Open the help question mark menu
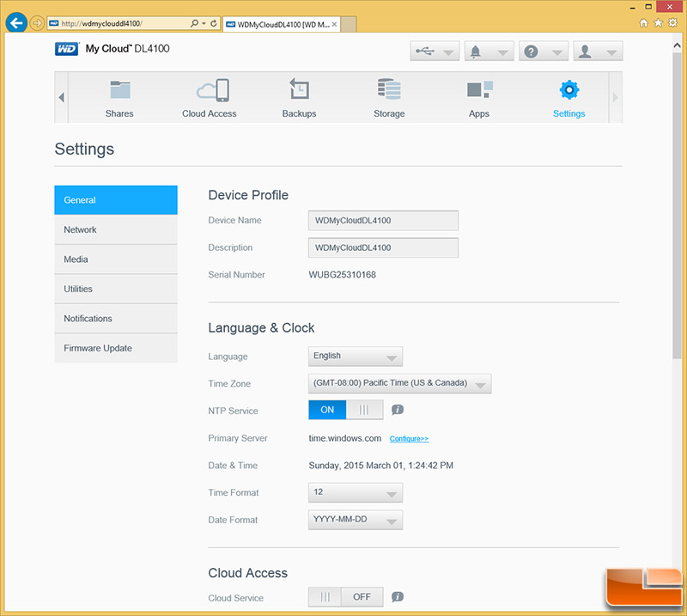 [544, 52]
